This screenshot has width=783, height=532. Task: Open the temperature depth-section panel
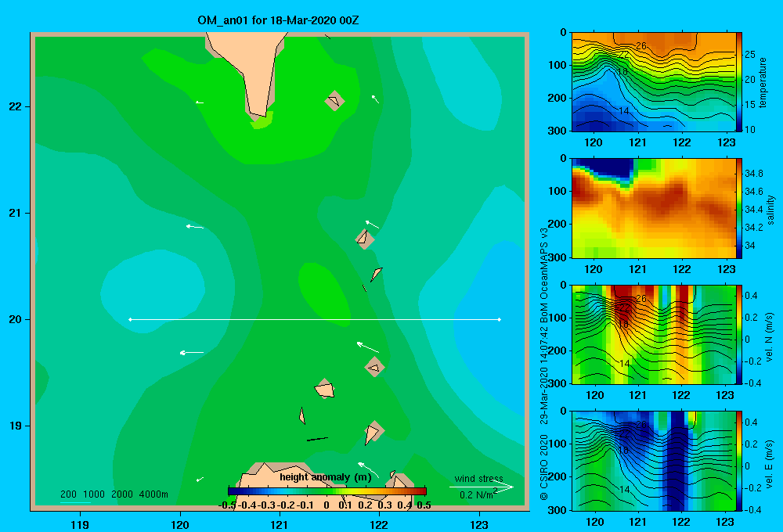click(654, 82)
